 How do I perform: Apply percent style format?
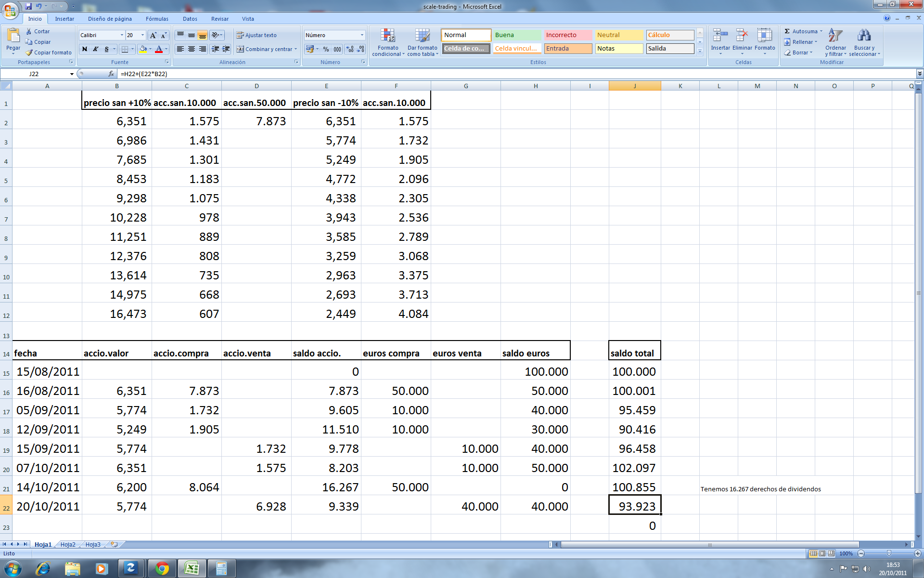click(x=326, y=49)
